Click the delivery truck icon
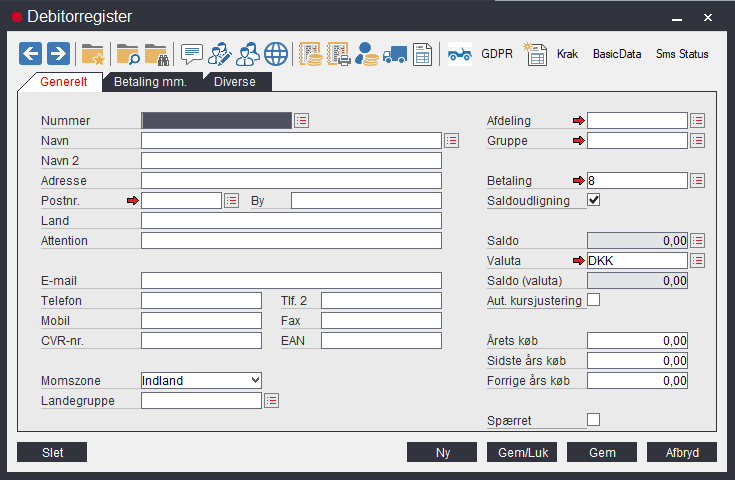Image resolution: width=735 pixels, height=480 pixels. tap(395, 54)
